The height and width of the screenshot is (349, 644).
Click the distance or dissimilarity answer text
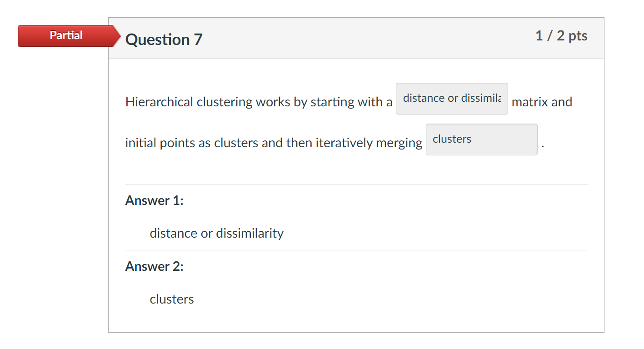click(216, 233)
